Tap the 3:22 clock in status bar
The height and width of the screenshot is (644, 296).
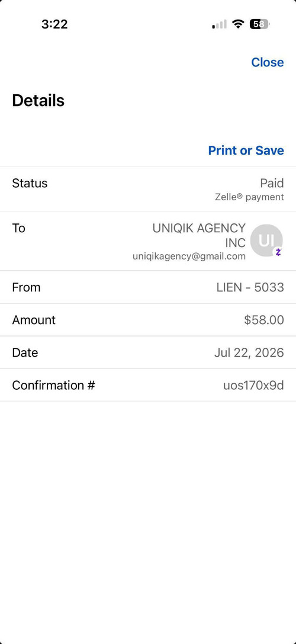coord(54,24)
